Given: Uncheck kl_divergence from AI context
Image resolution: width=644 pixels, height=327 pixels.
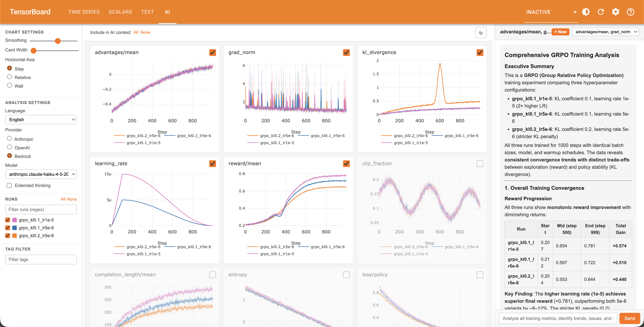Looking at the screenshot, I should (480, 53).
